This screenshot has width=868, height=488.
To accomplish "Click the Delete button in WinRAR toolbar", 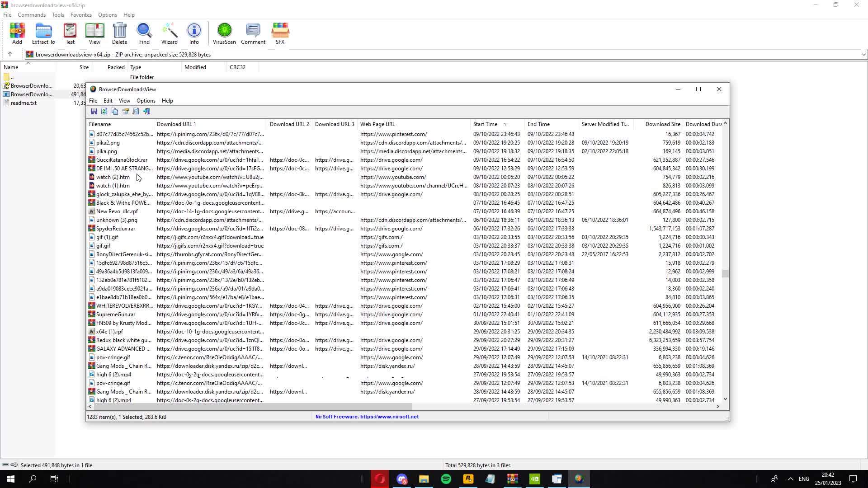I will [119, 33].
